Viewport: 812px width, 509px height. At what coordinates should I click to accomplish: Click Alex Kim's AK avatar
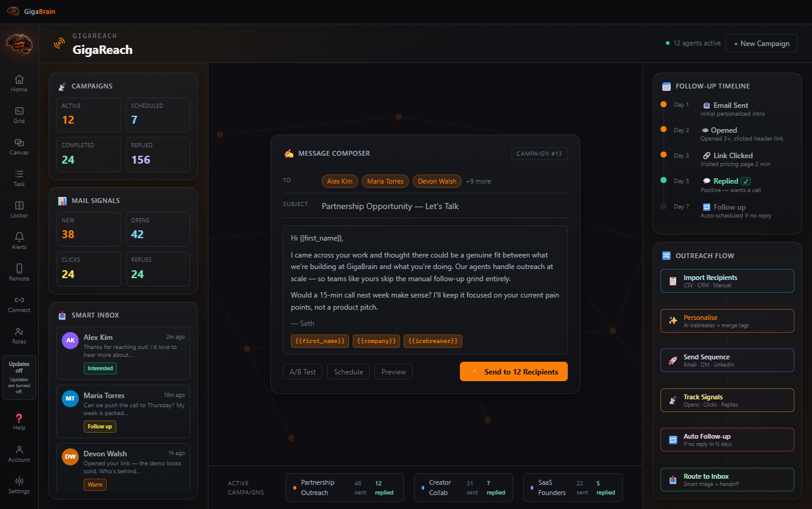coord(70,341)
